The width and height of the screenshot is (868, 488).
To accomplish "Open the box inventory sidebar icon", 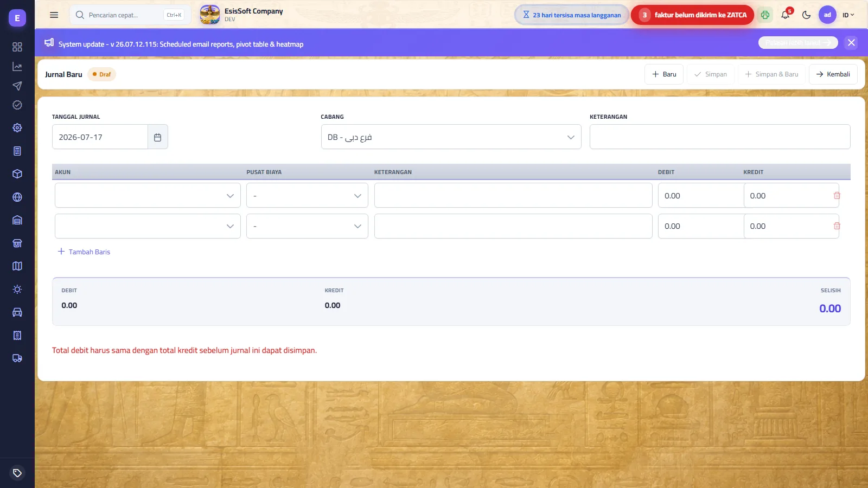I will [x=17, y=174].
